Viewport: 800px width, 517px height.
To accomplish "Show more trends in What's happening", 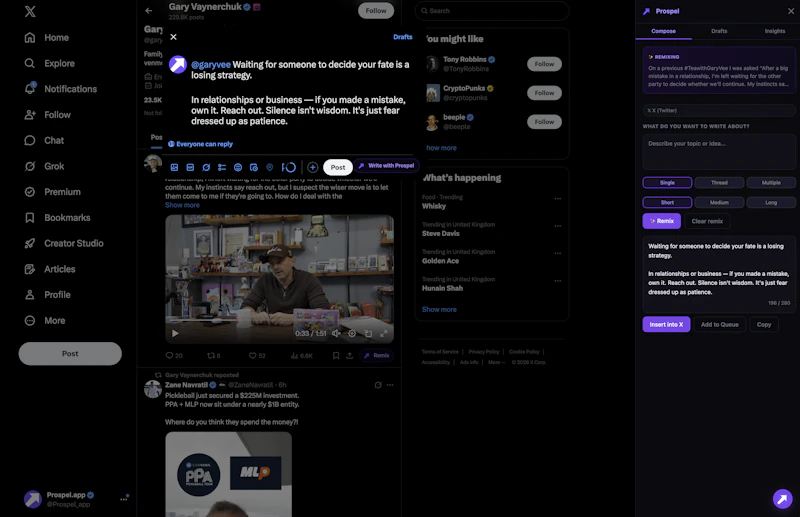I will pos(439,309).
